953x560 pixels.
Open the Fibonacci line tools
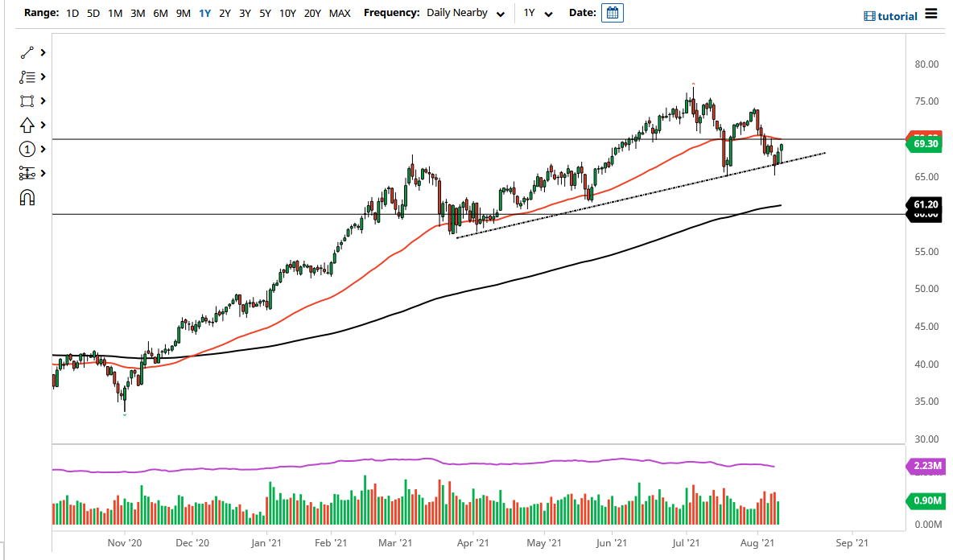click(27, 76)
